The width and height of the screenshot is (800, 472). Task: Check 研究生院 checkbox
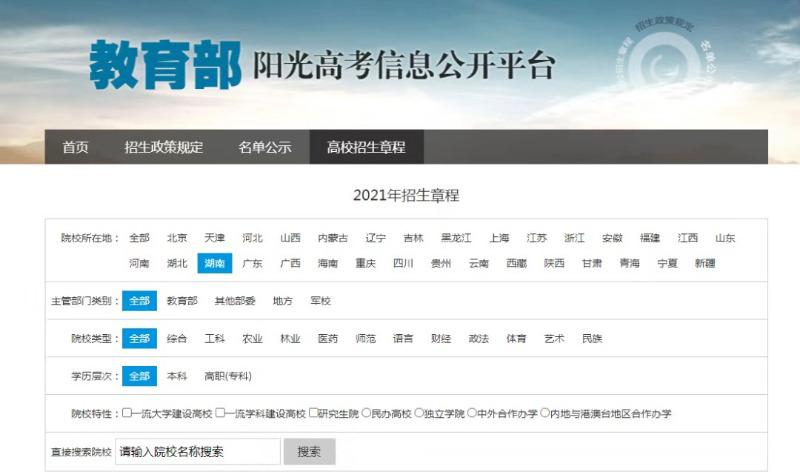313,413
